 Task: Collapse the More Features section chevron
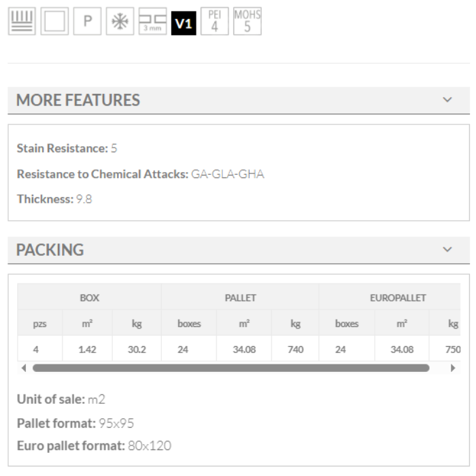point(447,100)
